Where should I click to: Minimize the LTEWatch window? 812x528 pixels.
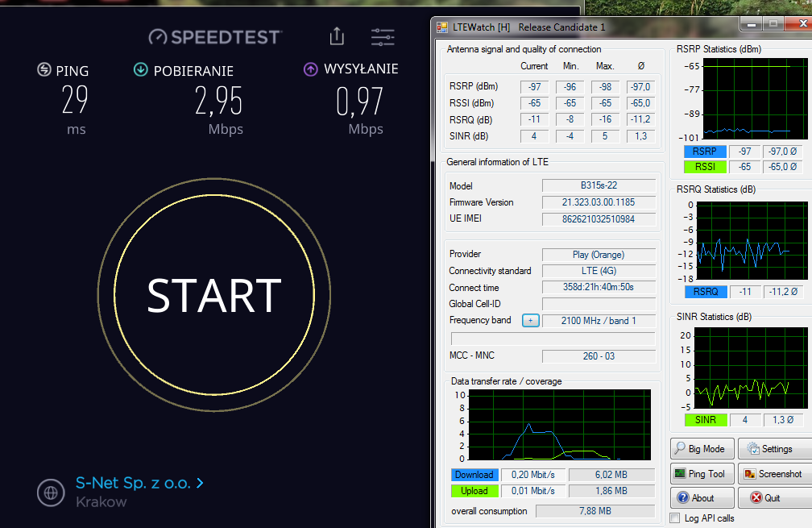tap(751, 24)
